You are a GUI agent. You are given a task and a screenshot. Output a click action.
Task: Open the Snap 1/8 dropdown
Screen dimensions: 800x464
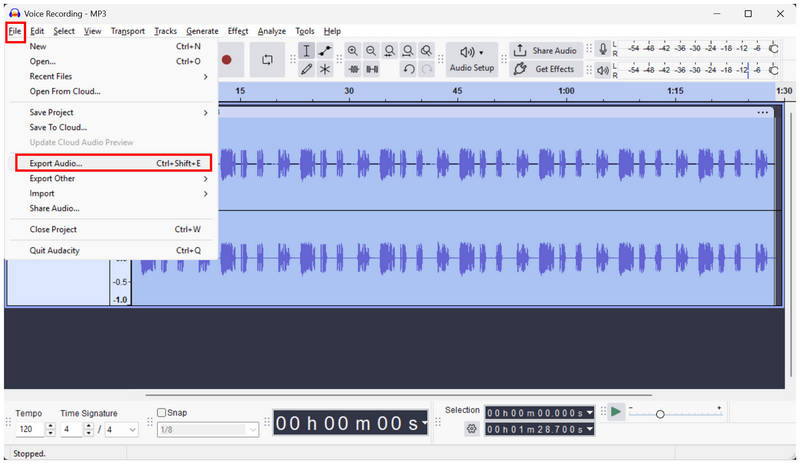click(208, 430)
